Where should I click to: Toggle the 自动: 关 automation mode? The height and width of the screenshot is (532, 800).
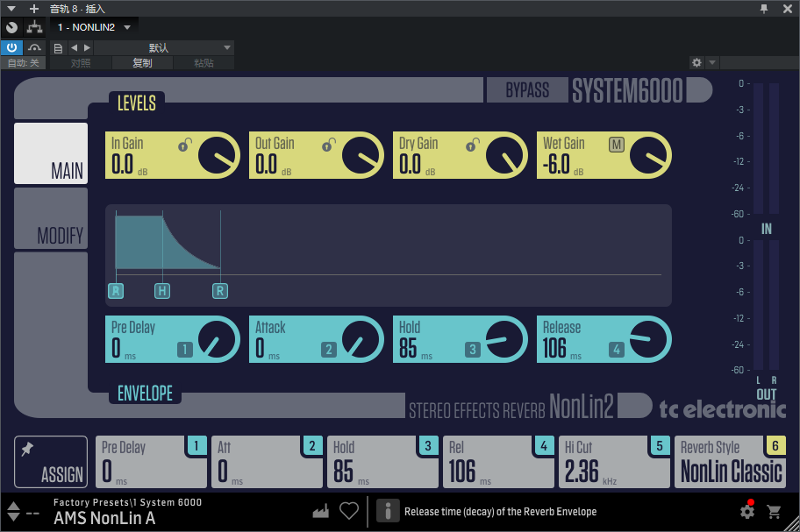[x=23, y=63]
